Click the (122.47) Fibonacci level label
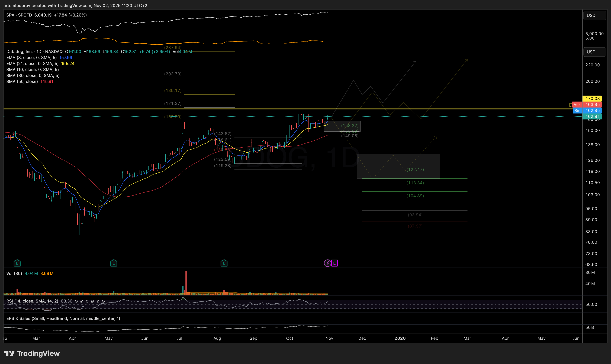 (415, 170)
